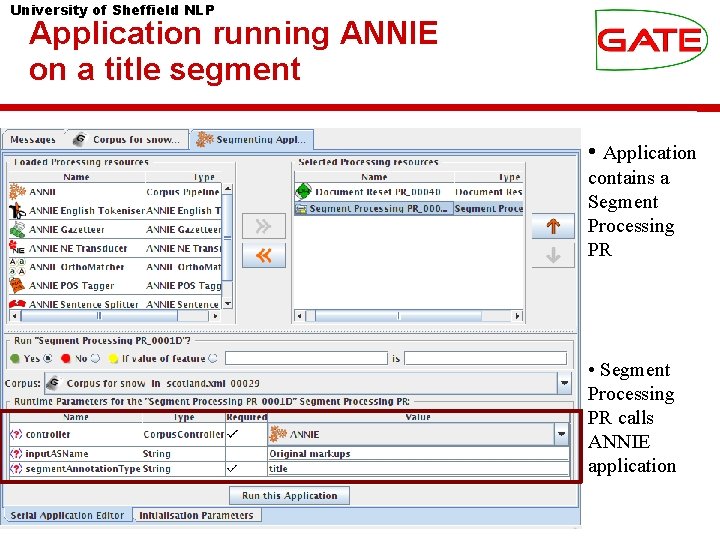Switch to Serial Application Editor tab
720x540 pixels.
tap(67, 515)
